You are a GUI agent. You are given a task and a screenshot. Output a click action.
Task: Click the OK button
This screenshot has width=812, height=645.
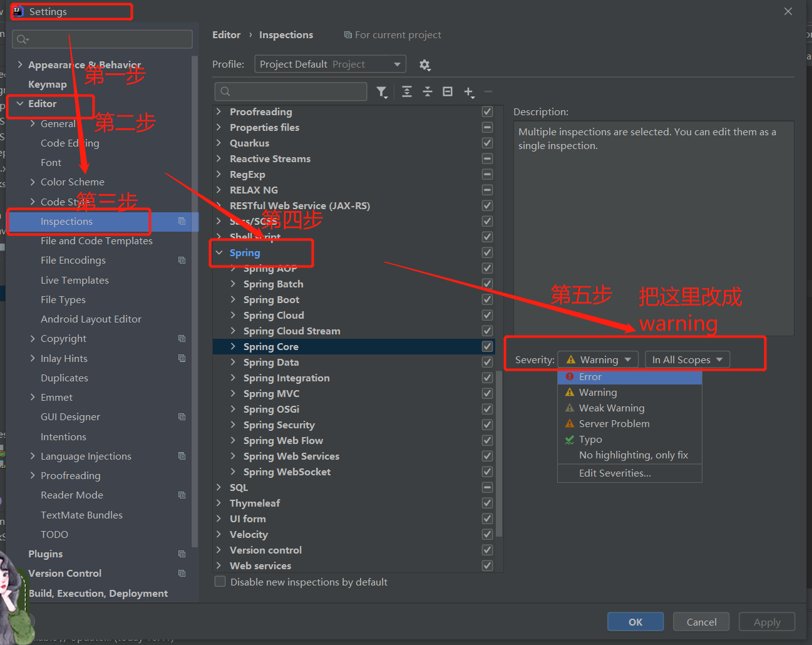click(635, 622)
